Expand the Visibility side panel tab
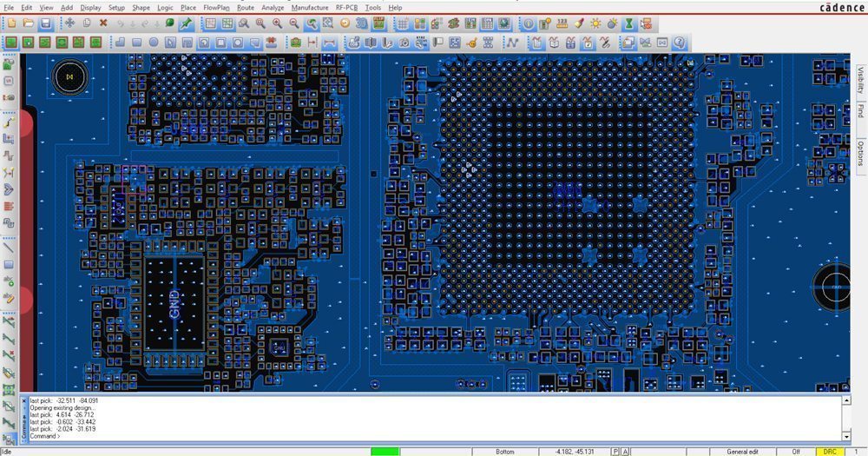Viewport: 868px width, 456px height. click(860, 80)
